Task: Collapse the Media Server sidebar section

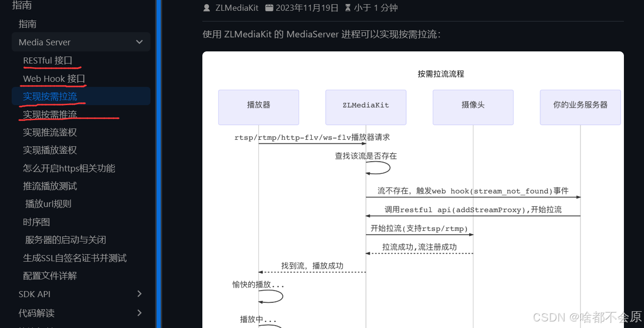Action: [139, 42]
